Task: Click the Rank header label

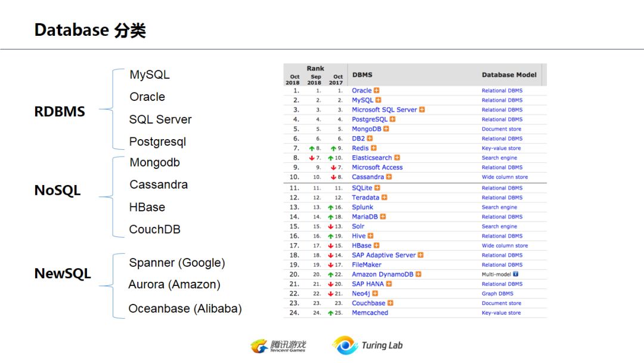Action: tap(315, 68)
